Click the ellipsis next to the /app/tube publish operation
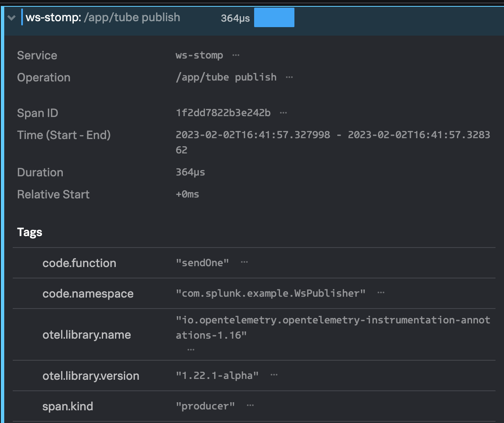504x423 pixels. 289,77
